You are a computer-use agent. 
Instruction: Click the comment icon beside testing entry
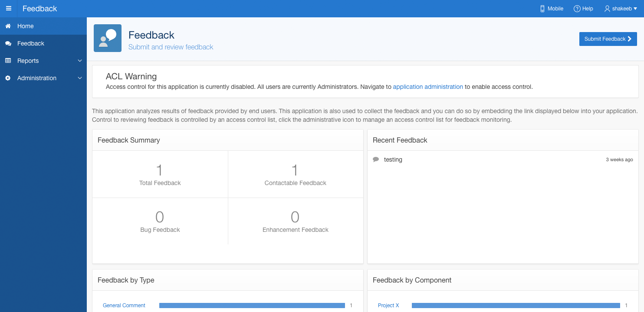(376, 159)
